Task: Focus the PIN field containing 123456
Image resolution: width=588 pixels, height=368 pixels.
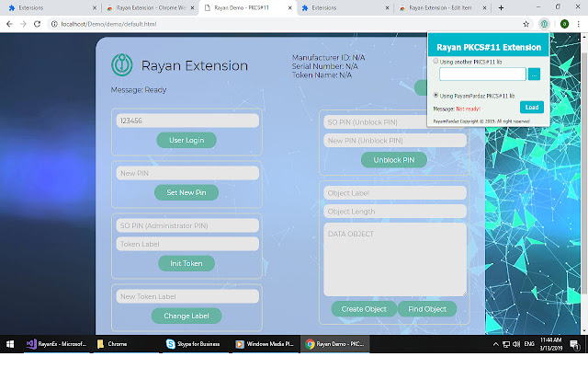Action: (x=187, y=121)
